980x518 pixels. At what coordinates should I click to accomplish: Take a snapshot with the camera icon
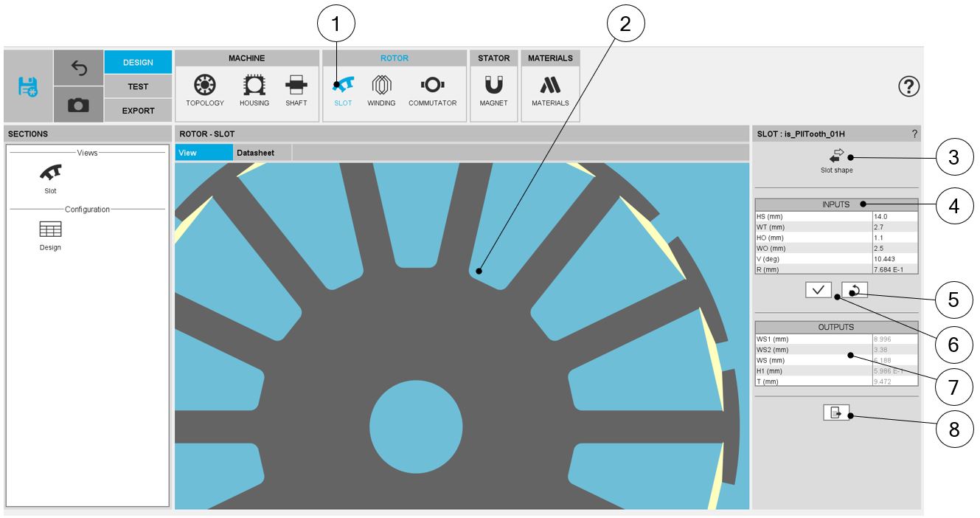click(78, 106)
